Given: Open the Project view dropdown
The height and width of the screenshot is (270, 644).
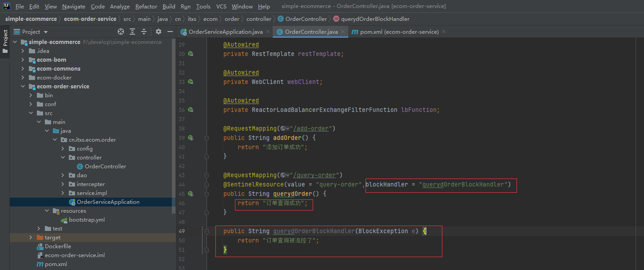Looking at the screenshot, I should [31, 32].
